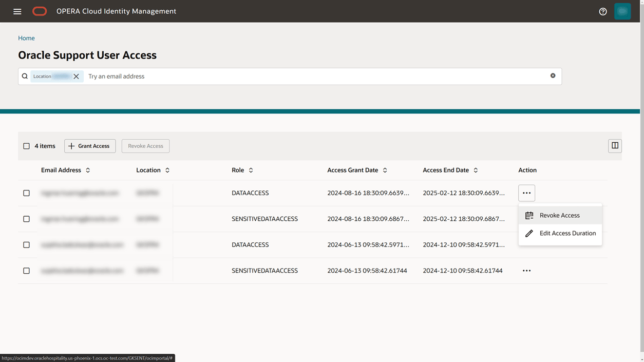644x362 pixels.
Task: Choose Edit Access Duration from the menu
Action: click(x=560, y=233)
